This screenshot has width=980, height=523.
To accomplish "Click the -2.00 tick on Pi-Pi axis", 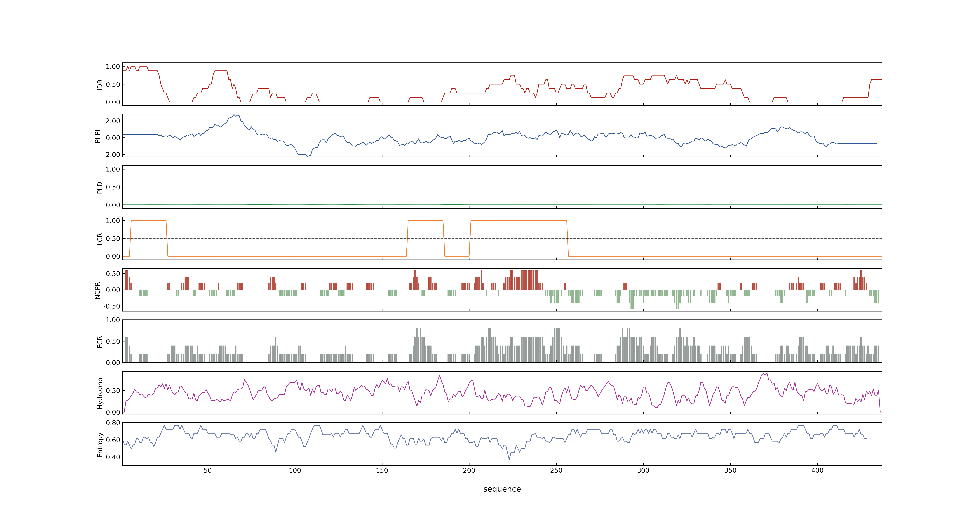I will (112, 155).
